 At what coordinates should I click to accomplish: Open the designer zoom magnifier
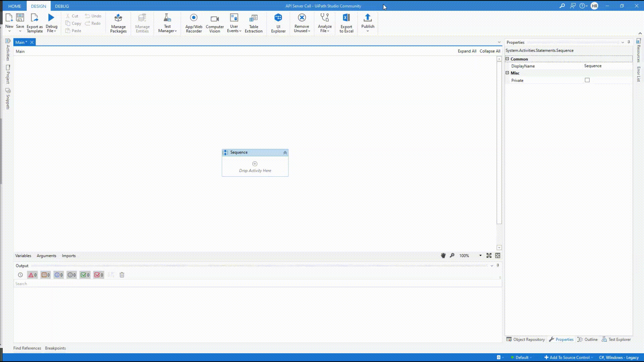coord(452,255)
